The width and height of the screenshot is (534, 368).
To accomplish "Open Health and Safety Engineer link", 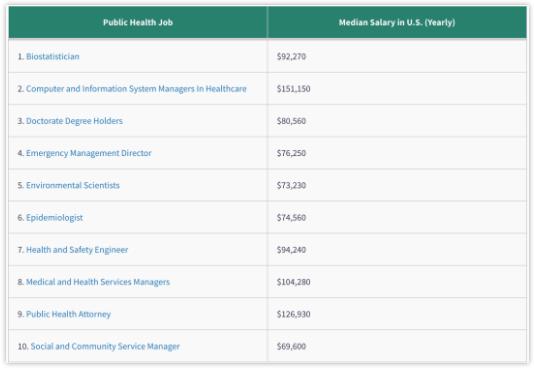I will (77, 250).
